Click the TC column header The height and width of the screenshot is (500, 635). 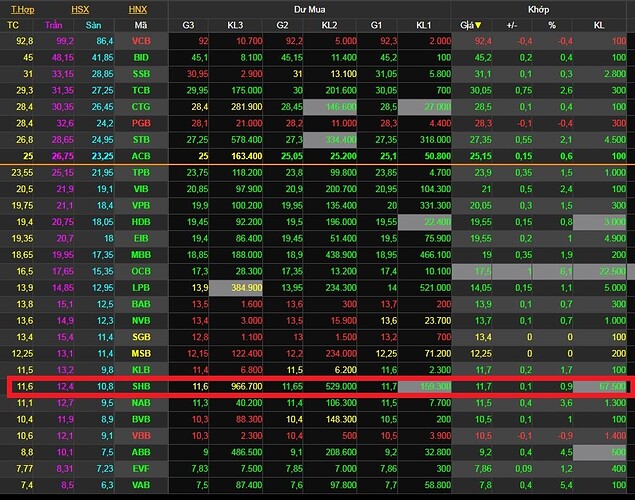click(x=13, y=25)
